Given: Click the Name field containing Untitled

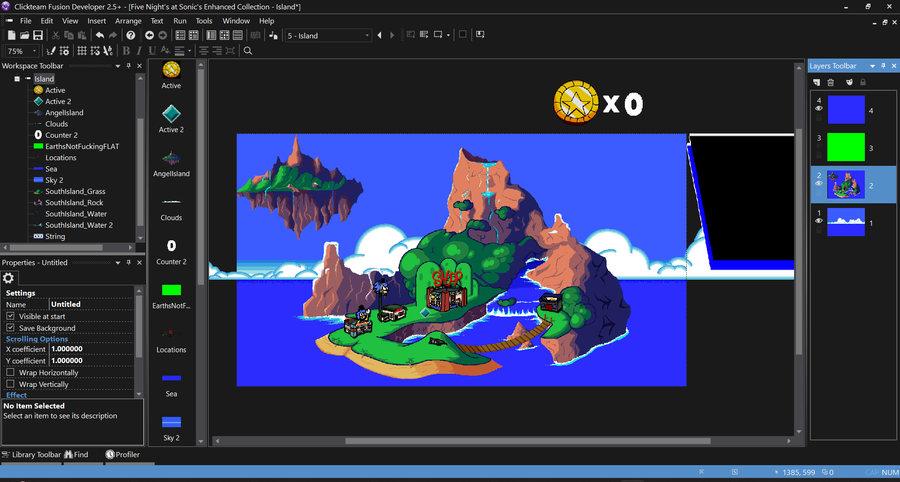Looking at the screenshot, I should (x=91, y=304).
